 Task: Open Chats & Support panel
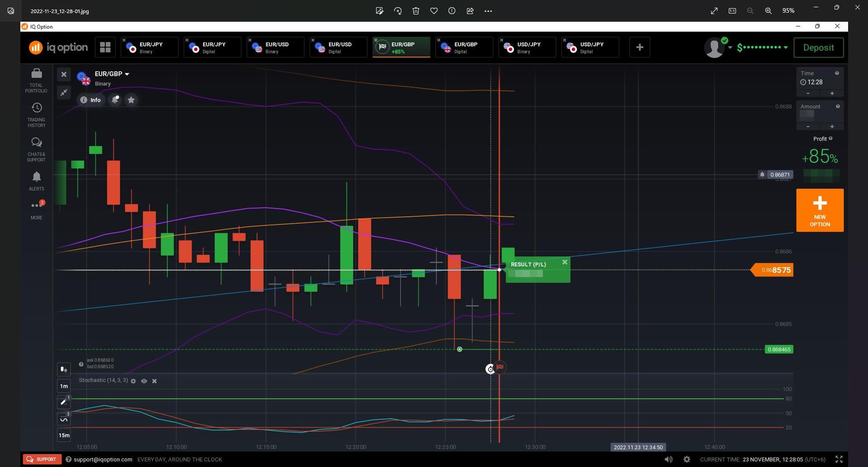pos(36,150)
